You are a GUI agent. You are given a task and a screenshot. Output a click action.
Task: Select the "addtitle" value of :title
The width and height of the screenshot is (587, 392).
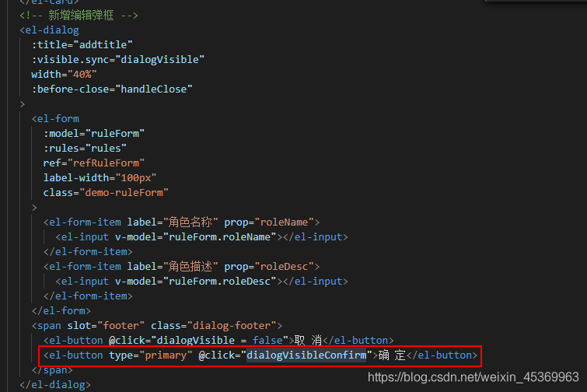(x=103, y=45)
